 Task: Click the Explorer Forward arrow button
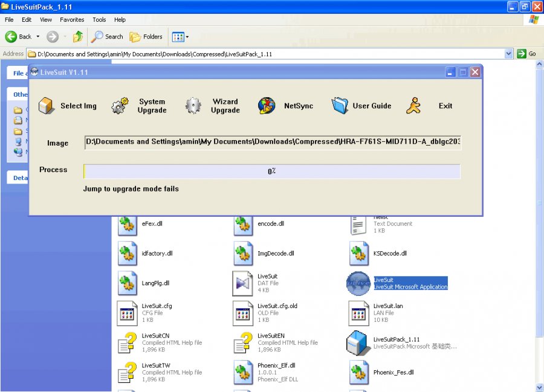pos(53,36)
